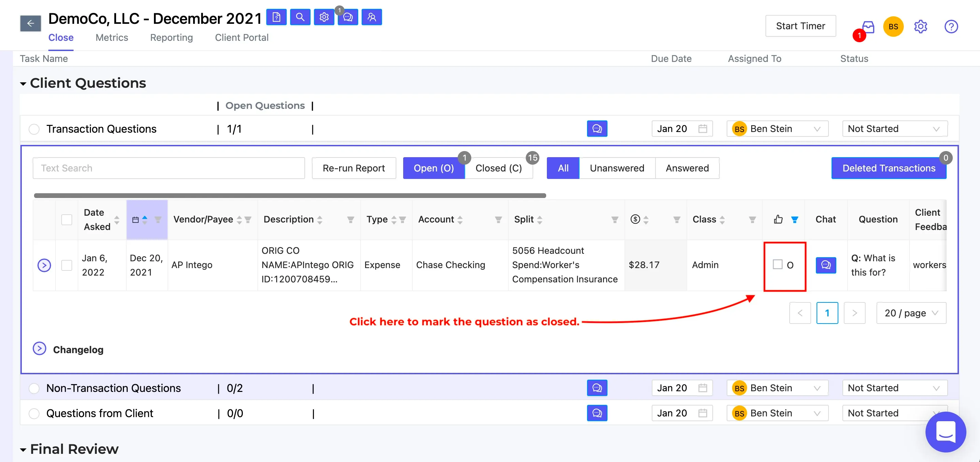The height and width of the screenshot is (462, 980).
Task: Open the Client Portal tab
Action: click(x=241, y=38)
